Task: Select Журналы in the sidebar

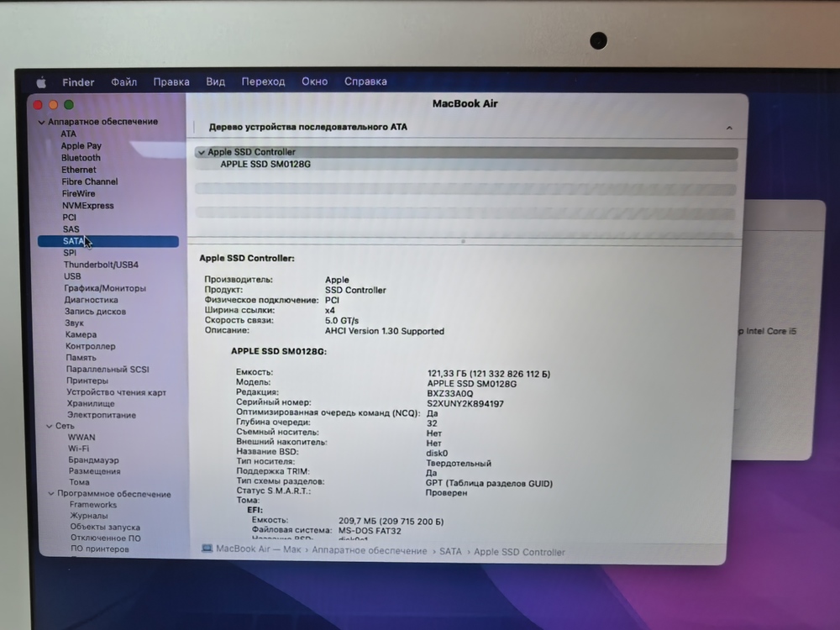Action: click(89, 516)
